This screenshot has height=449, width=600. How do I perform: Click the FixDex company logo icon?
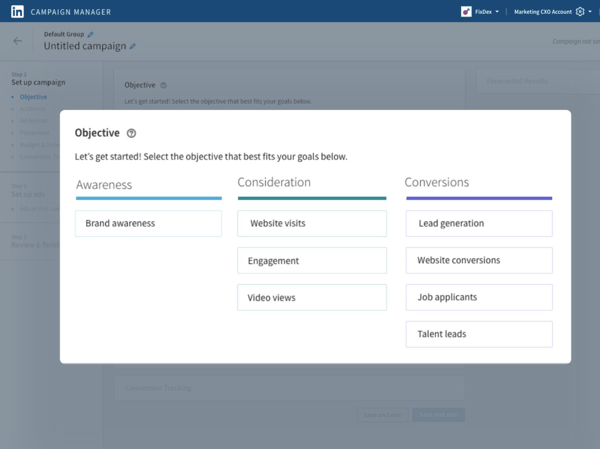pyautogui.click(x=466, y=12)
